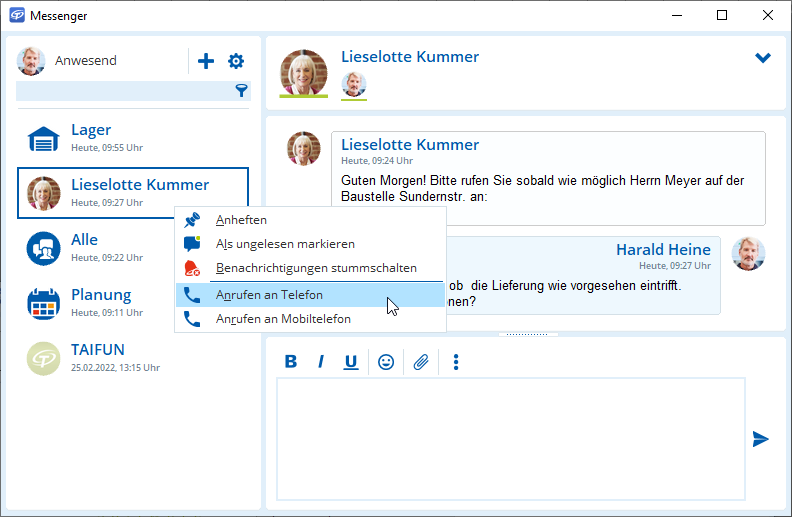Insert an emoji with the smiley icon
The height and width of the screenshot is (517, 792).
pos(385,362)
